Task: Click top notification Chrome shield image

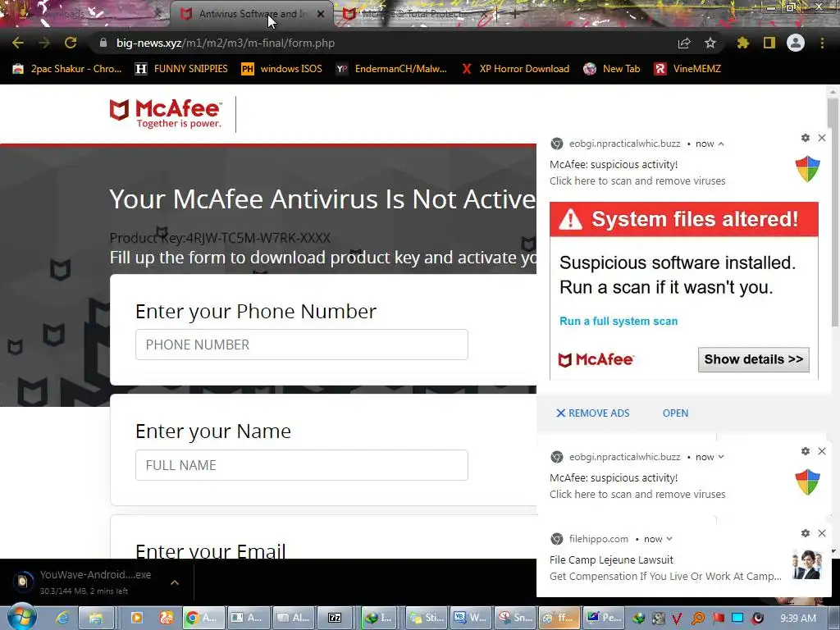Action: 808,169
